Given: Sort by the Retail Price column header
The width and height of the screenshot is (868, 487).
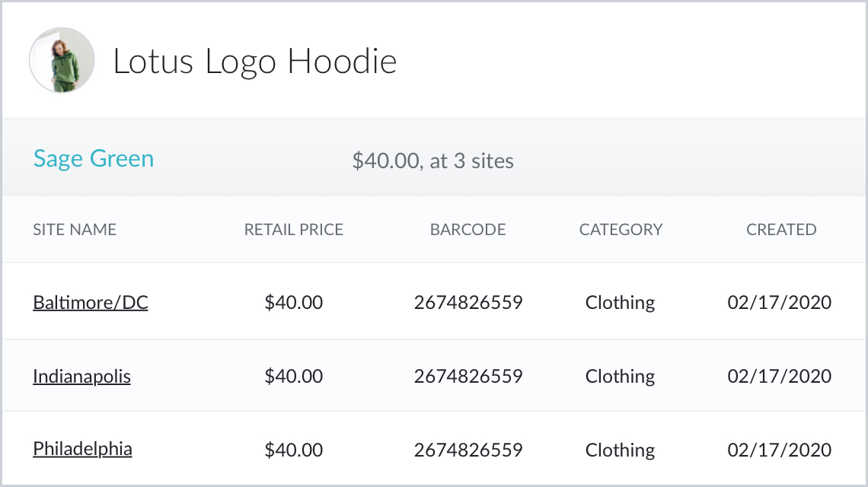Looking at the screenshot, I should 294,230.
